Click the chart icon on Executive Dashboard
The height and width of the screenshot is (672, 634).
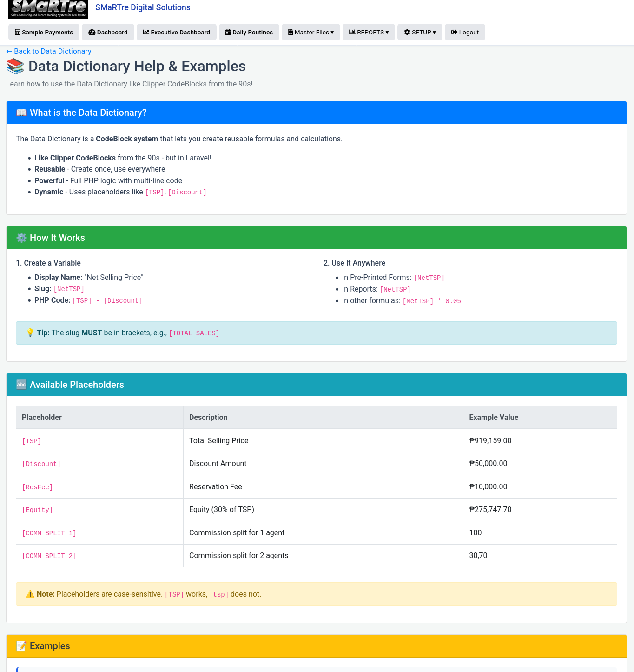pyautogui.click(x=146, y=33)
